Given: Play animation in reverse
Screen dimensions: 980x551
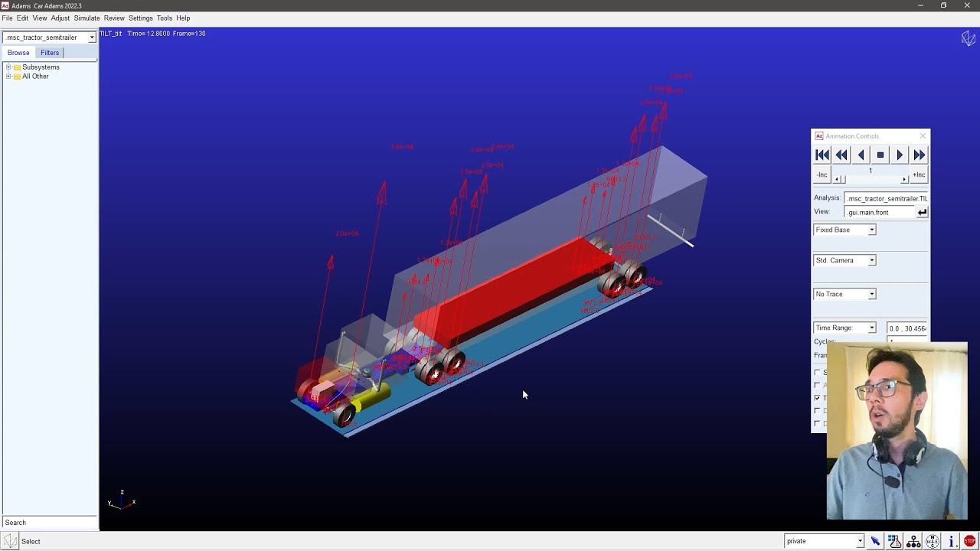Looking at the screenshot, I should click(x=861, y=155).
